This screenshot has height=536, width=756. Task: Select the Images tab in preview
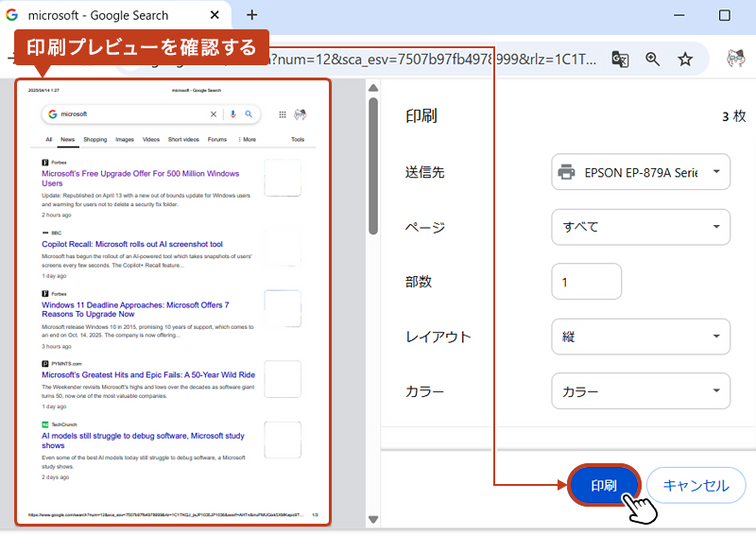click(125, 139)
